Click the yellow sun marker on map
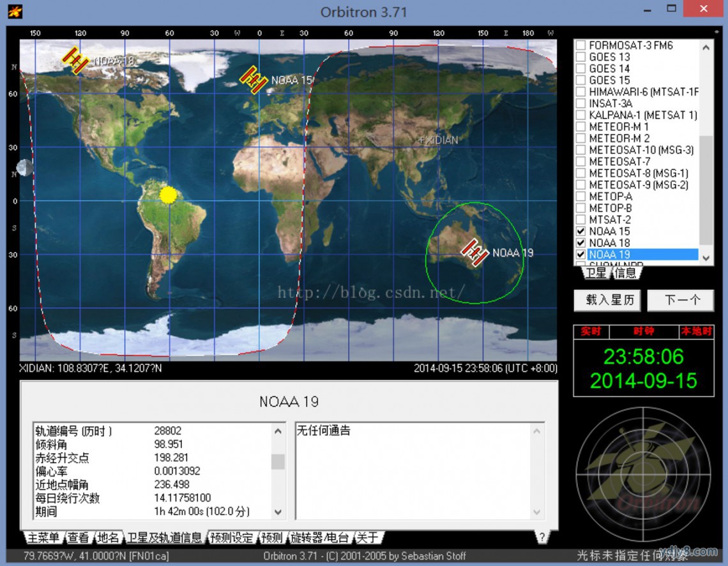This screenshot has width=728, height=566. [x=168, y=195]
